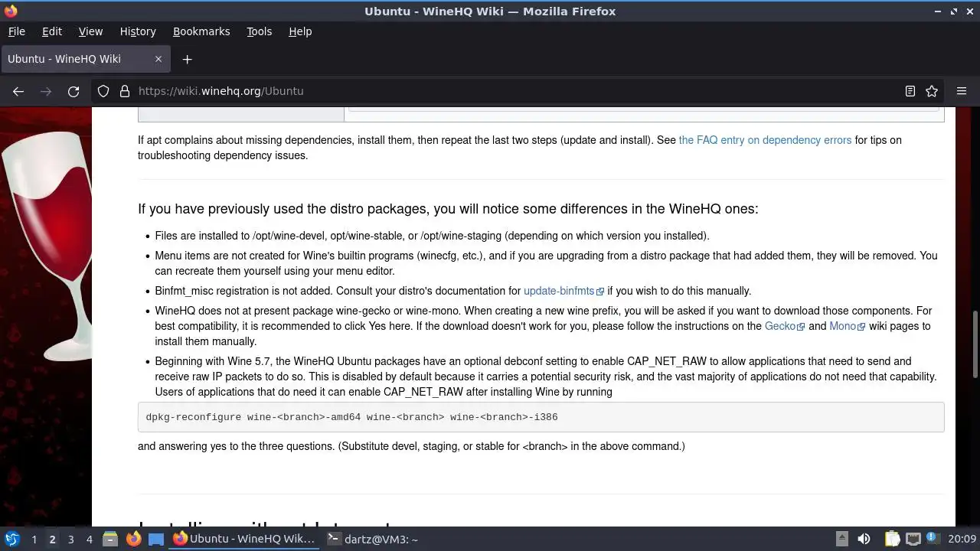This screenshot has width=980, height=551.
Task: Click the heading about distro package differences
Action: coord(448,209)
